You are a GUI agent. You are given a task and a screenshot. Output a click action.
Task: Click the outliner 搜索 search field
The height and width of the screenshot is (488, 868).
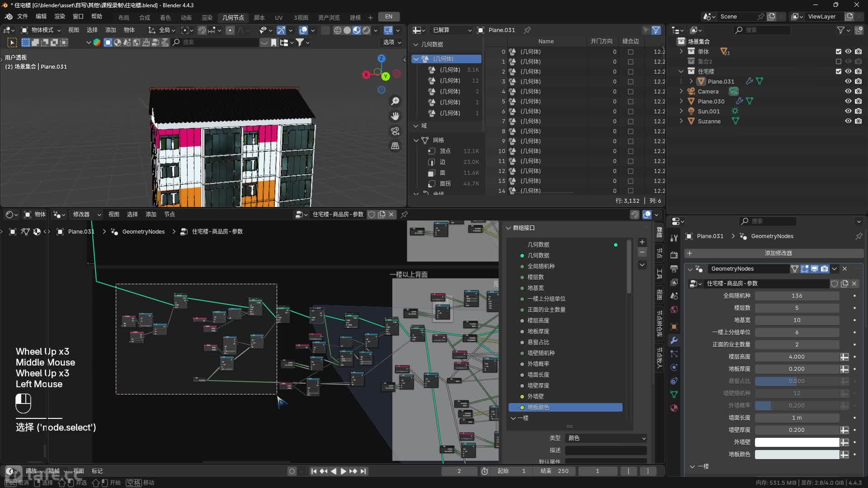pyautogui.click(x=761, y=30)
